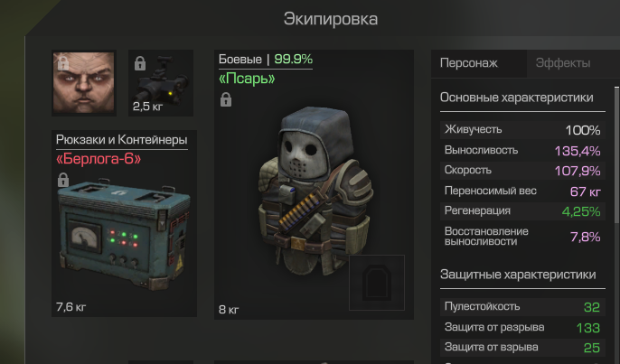
Task: Click the «Берлога-6» item name
Action: pyautogui.click(x=99, y=159)
